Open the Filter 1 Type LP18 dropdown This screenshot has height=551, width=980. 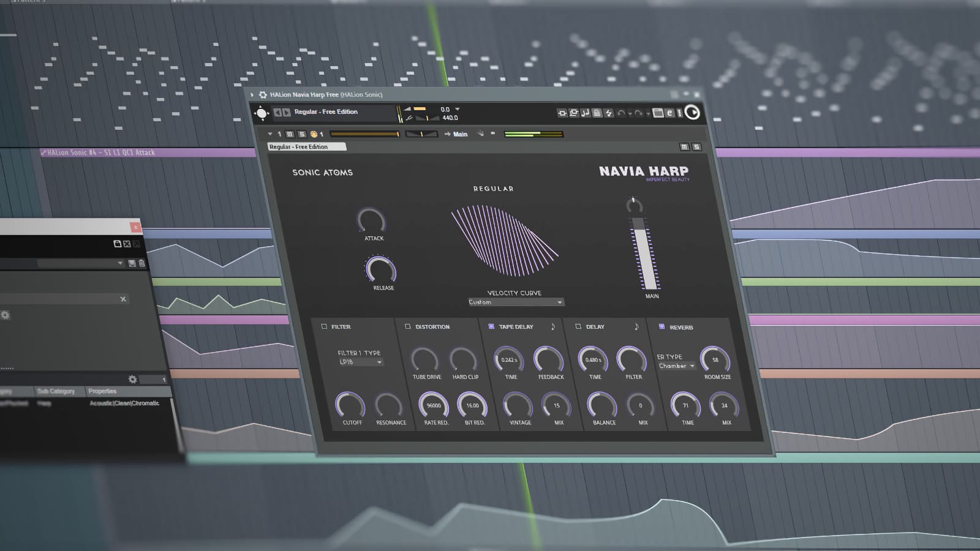[361, 362]
